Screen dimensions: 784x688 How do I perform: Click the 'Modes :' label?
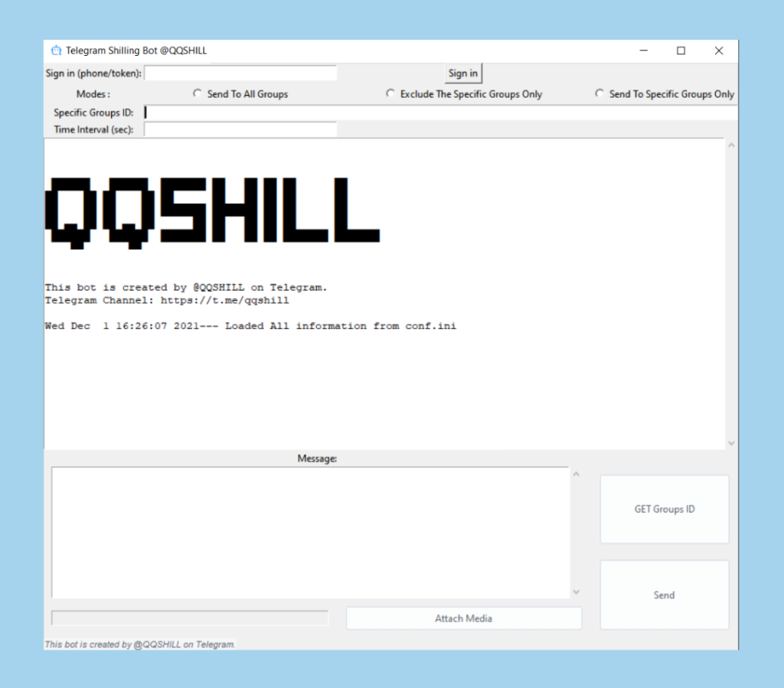coord(93,94)
